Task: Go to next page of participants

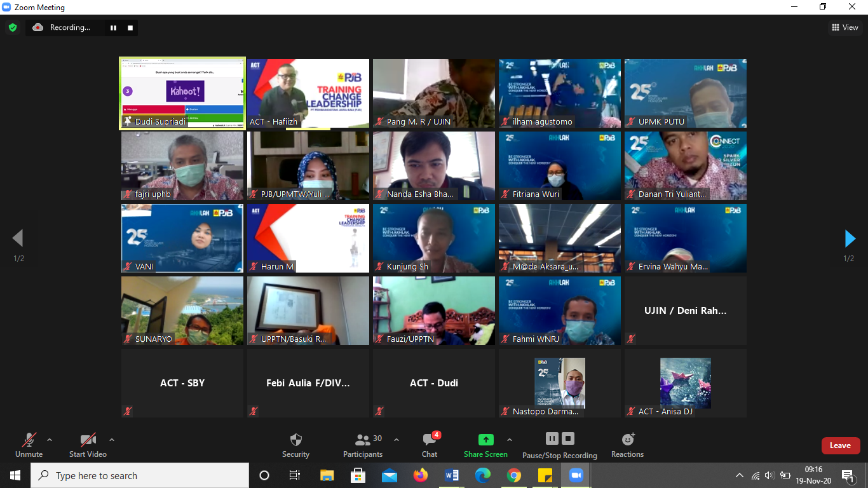Action: coord(850,238)
